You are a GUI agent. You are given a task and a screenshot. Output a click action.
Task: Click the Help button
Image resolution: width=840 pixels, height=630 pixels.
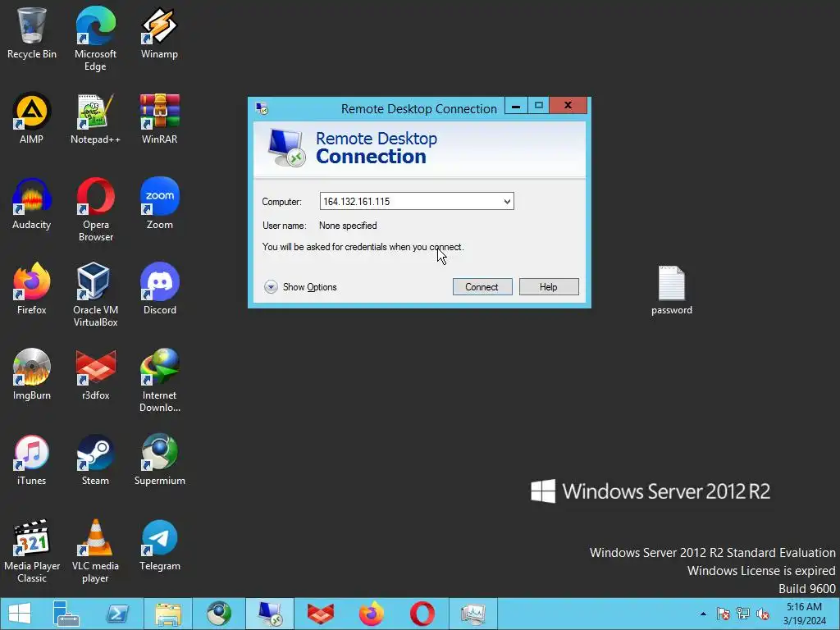tap(549, 286)
